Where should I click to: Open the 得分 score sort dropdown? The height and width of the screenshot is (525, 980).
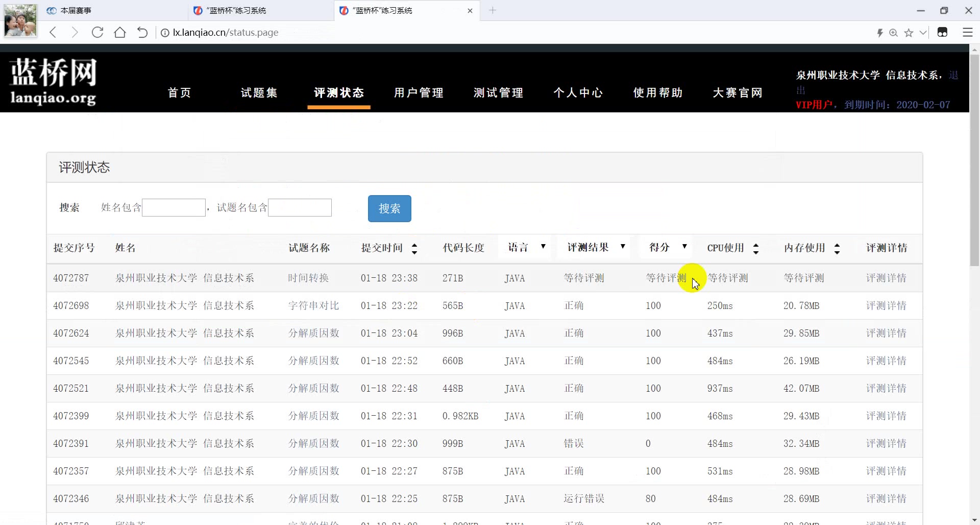(684, 247)
